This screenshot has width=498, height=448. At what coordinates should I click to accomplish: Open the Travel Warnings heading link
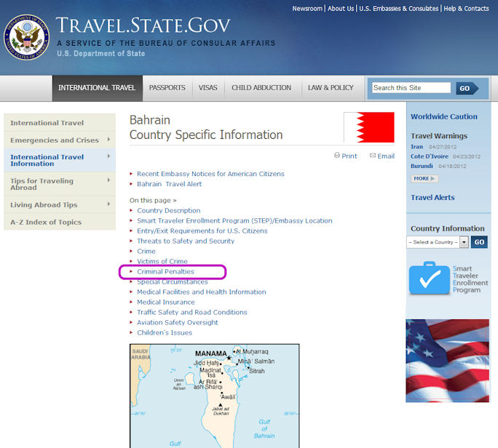point(439,136)
